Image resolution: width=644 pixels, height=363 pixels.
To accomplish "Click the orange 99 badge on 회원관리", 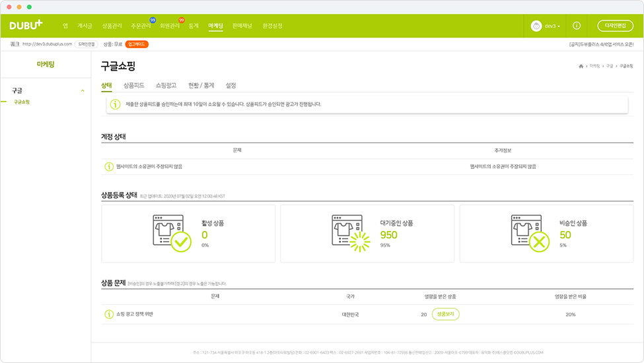I will [x=182, y=20].
